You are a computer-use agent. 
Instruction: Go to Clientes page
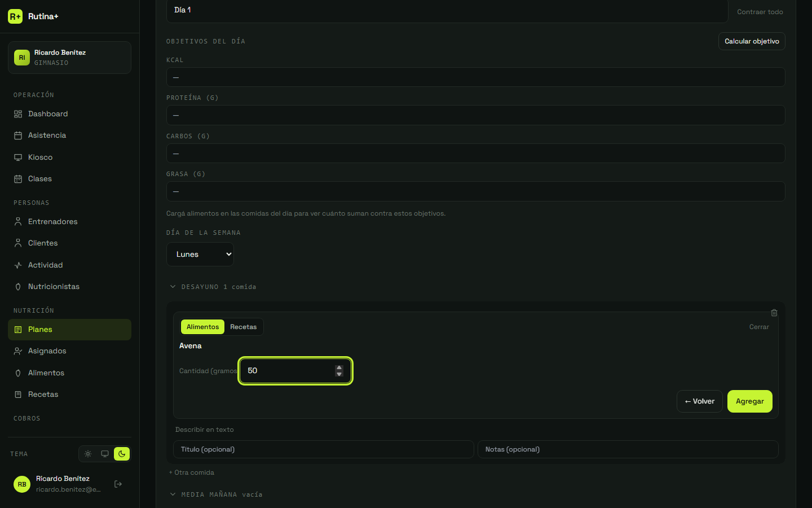(69, 243)
